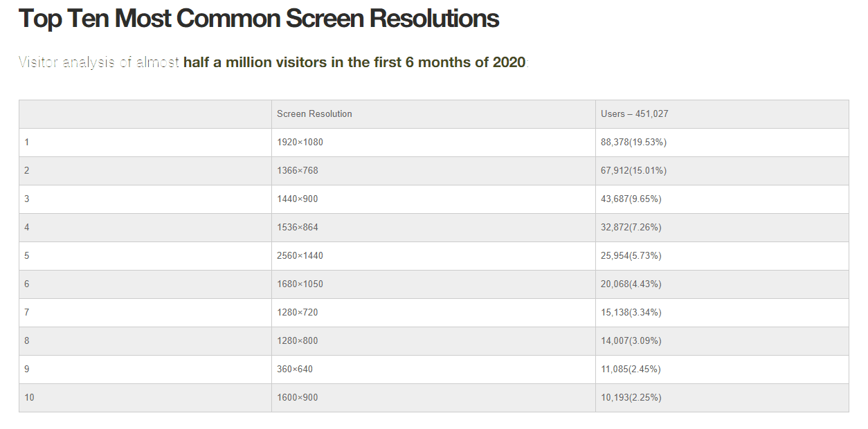Click the 1680×1050 resolution cell

433,284
